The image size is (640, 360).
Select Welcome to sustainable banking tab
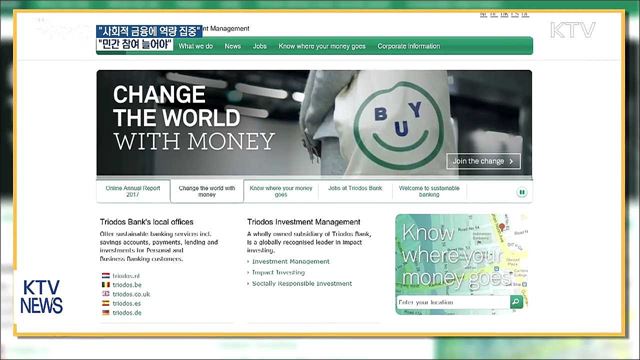click(429, 191)
